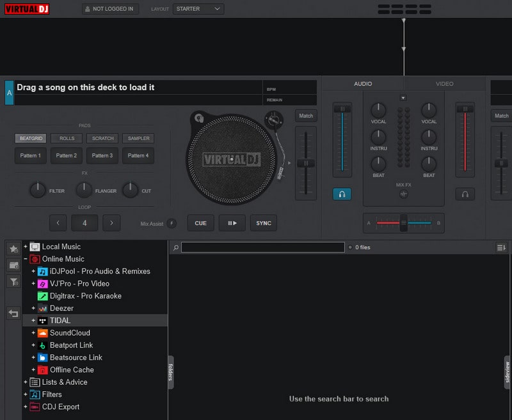Select the Offline Cache icon

pyautogui.click(x=42, y=369)
